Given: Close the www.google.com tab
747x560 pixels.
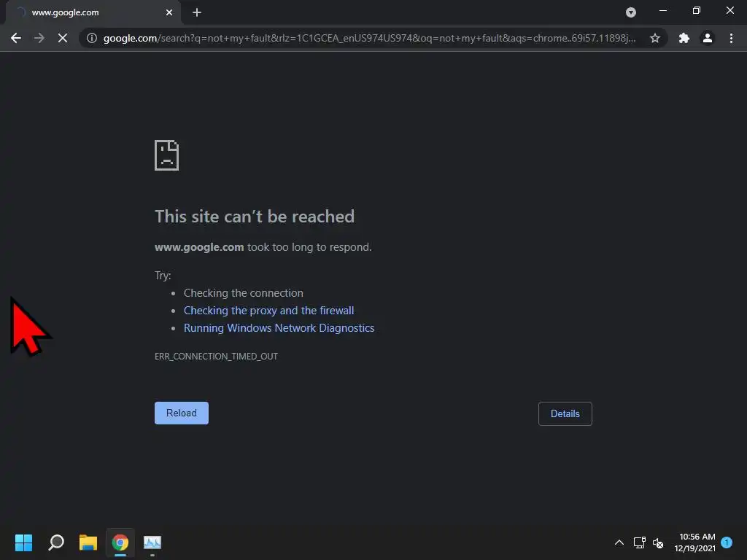Looking at the screenshot, I should click(169, 12).
